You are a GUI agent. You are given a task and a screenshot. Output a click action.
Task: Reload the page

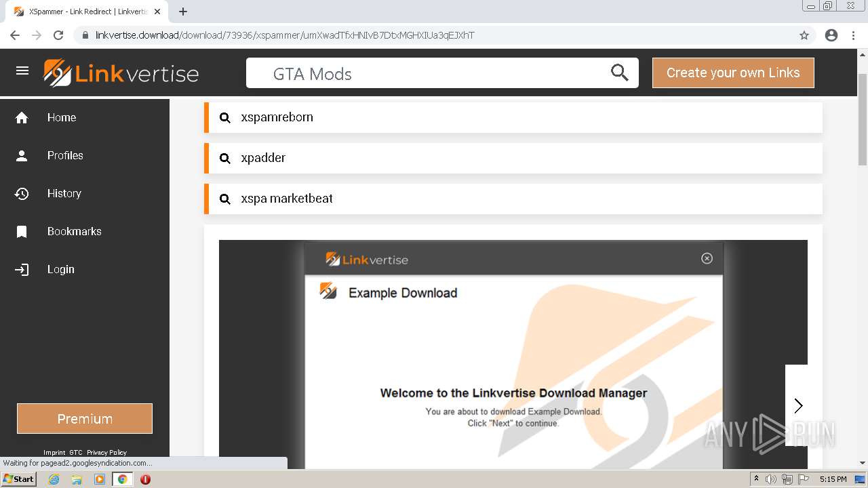coord(58,35)
